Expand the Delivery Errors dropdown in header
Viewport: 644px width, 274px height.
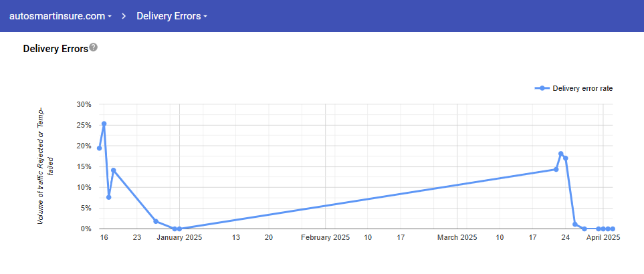click(171, 16)
